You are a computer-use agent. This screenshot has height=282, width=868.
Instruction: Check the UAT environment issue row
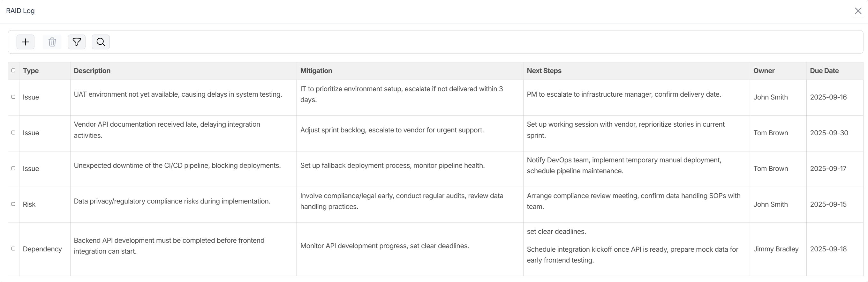click(x=13, y=97)
